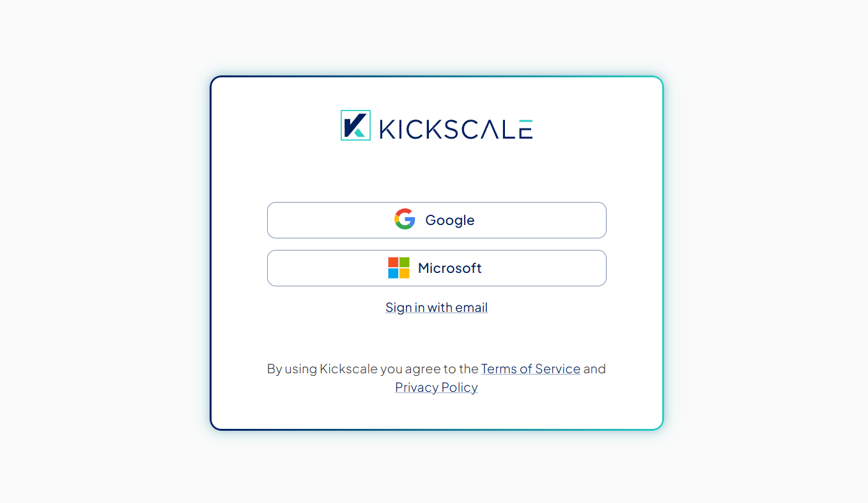Click inside the login card border
The image size is (868, 503).
click(437, 173)
